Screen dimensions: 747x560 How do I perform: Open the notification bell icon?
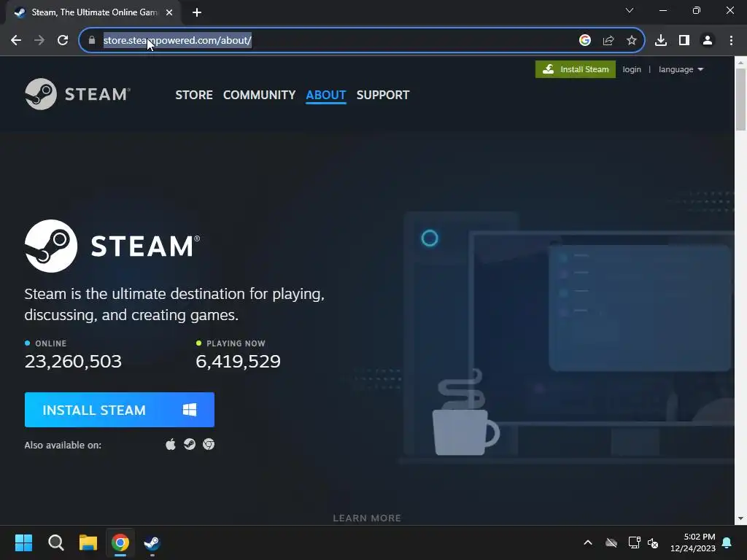point(727,542)
